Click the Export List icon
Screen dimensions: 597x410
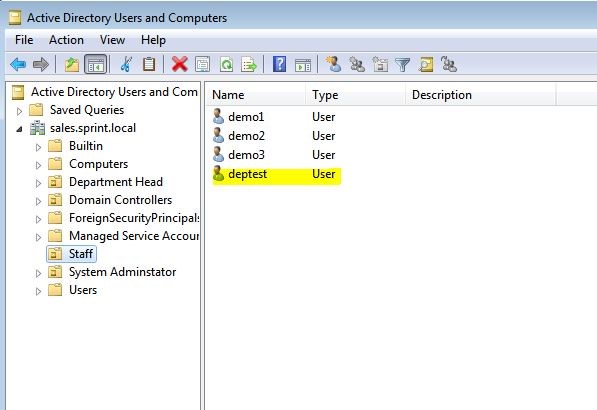249,64
